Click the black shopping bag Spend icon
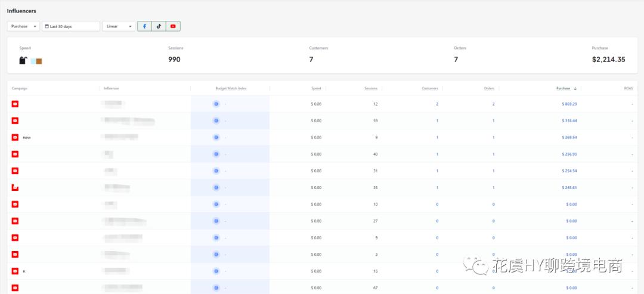 [23, 60]
